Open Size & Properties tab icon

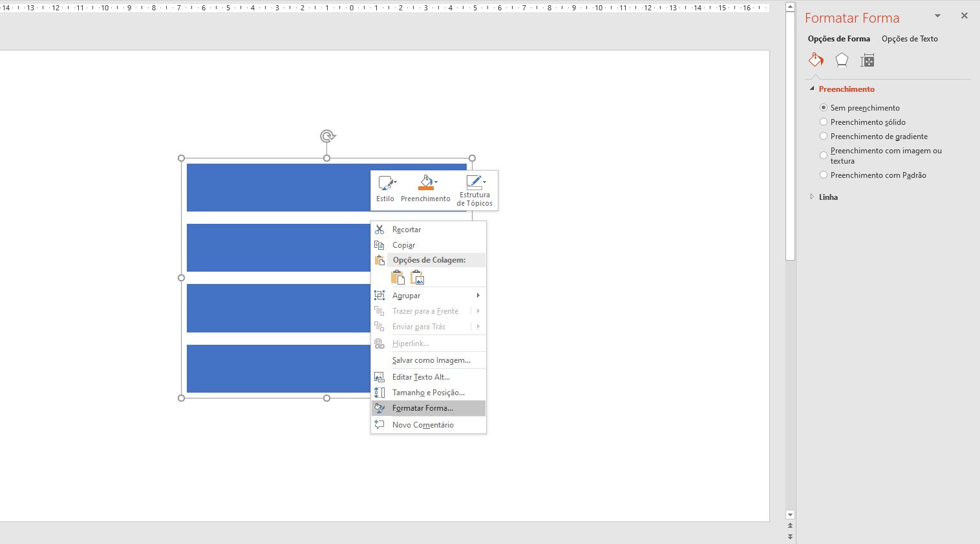(867, 60)
